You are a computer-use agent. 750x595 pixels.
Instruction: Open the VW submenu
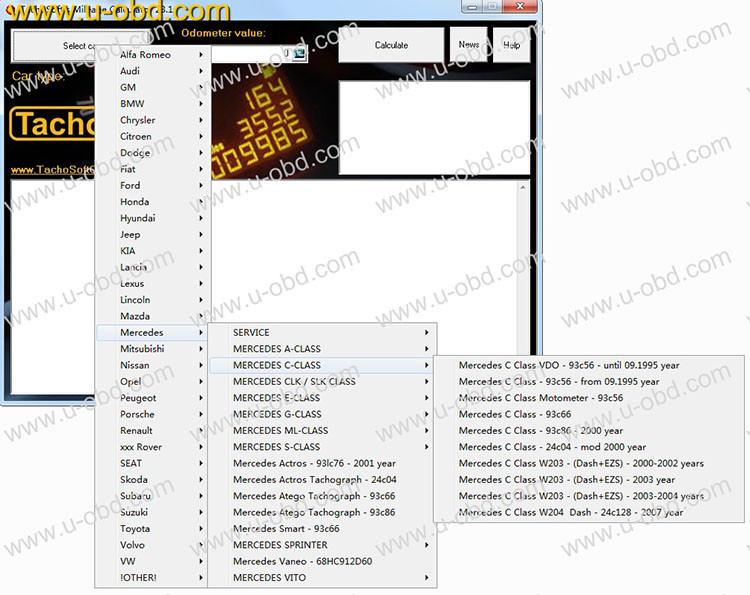coord(153,561)
